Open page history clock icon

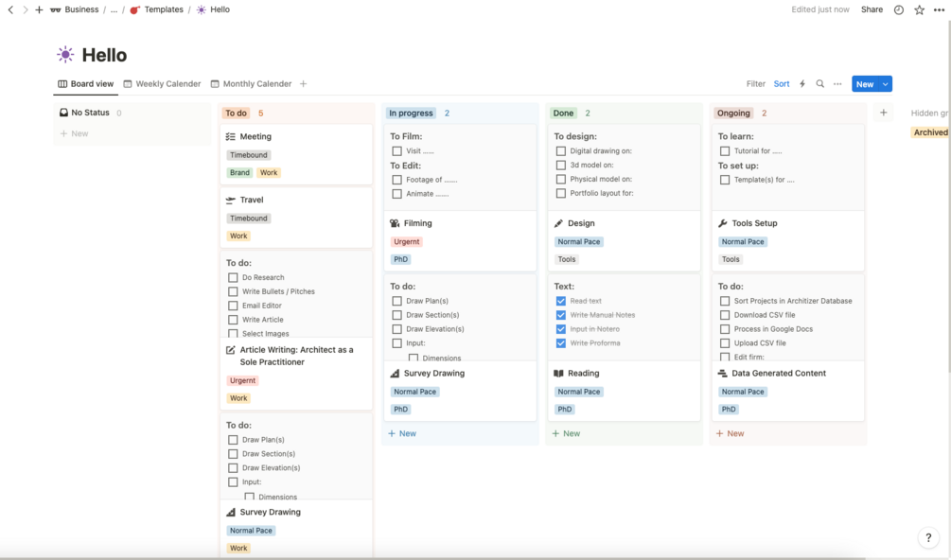tap(899, 9)
